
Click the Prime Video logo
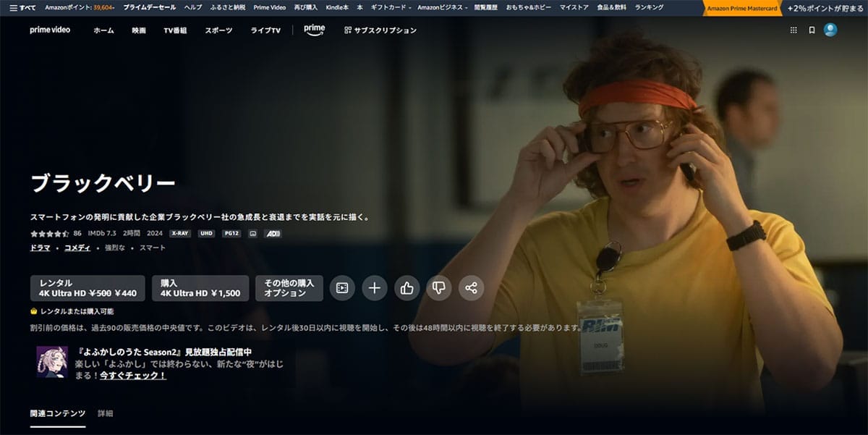(50, 30)
